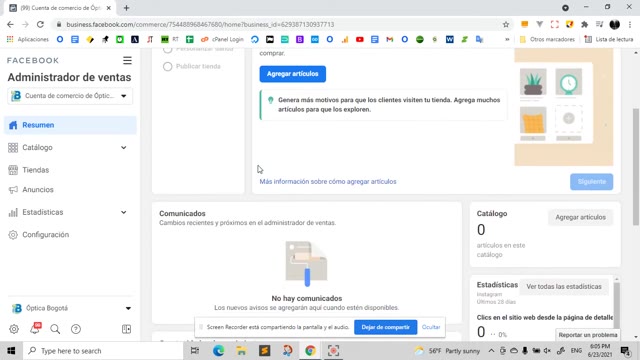Open Windows action center notifications
The image size is (640, 360).
click(625, 351)
